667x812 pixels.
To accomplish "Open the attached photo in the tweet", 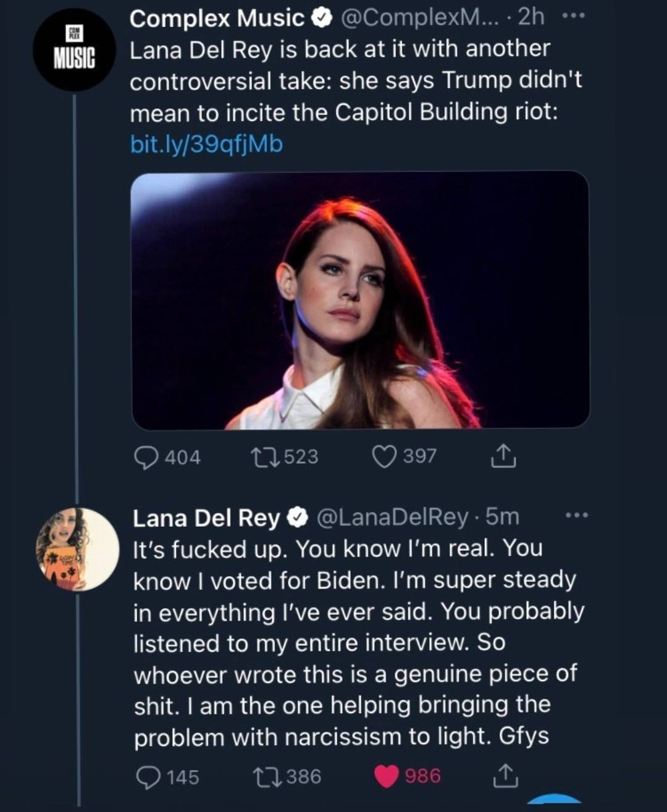I will (x=360, y=300).
